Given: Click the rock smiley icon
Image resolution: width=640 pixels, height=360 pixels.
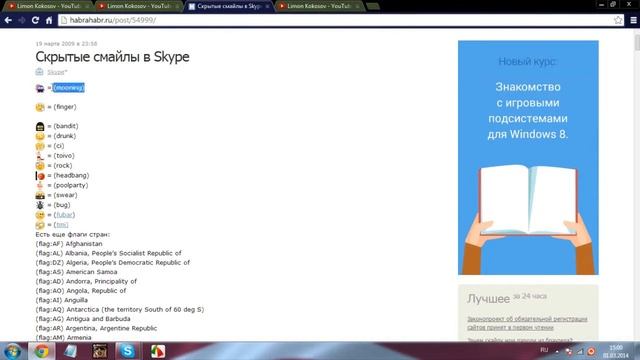Looking at the screenshot, I should [40, 166].
